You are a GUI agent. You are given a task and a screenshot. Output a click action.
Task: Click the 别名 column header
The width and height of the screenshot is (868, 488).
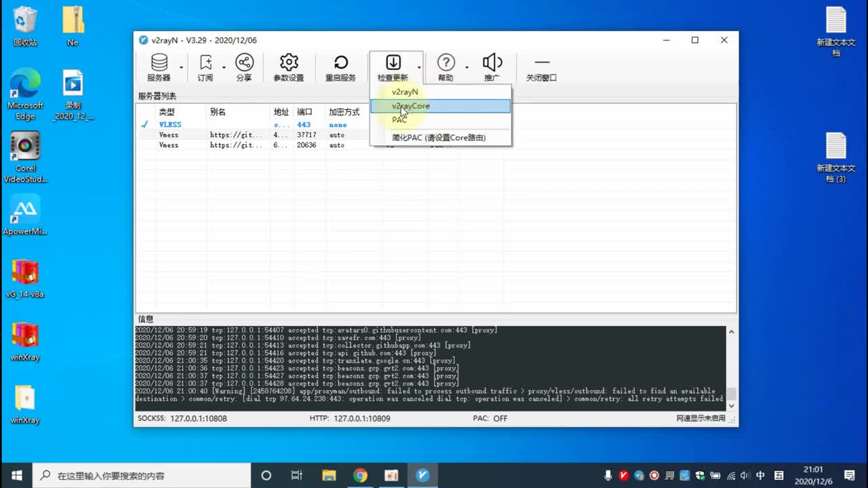[238, 112]
